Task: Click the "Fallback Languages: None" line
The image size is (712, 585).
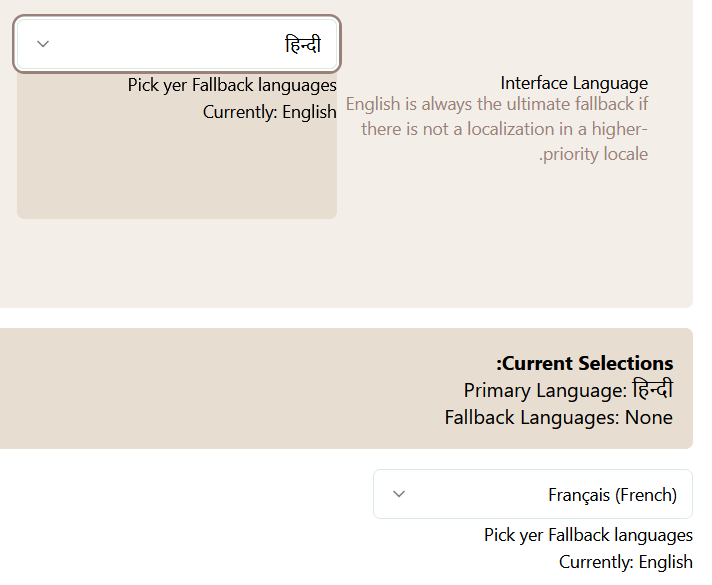Action: pyautogui.click(x=558, y=417)
